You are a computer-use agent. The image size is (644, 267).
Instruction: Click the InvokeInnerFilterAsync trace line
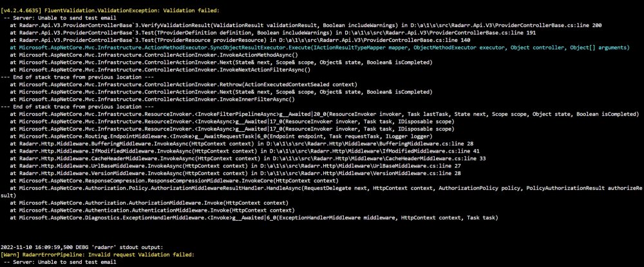[x=153, y=99]
